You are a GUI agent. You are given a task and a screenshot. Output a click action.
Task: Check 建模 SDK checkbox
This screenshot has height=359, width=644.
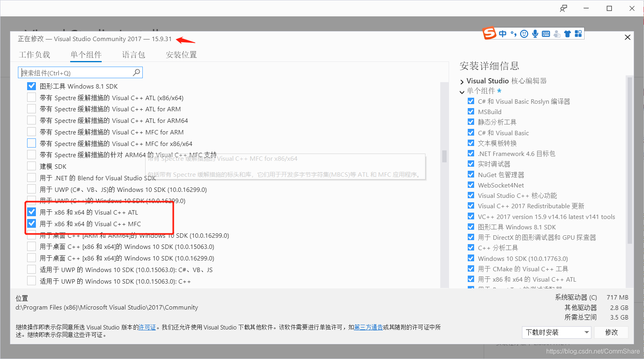click(32, 166)
